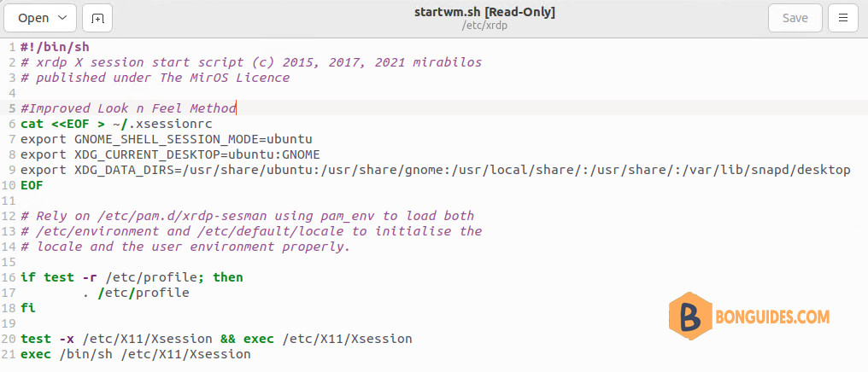This screenshot has height=372, width=868.
Task: Click the Open button
Action: 40,18
